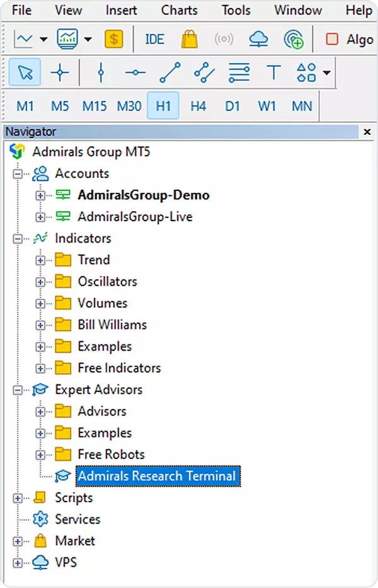
Task: Select the cursor arrow tool
Action: [x=25, y=72]
